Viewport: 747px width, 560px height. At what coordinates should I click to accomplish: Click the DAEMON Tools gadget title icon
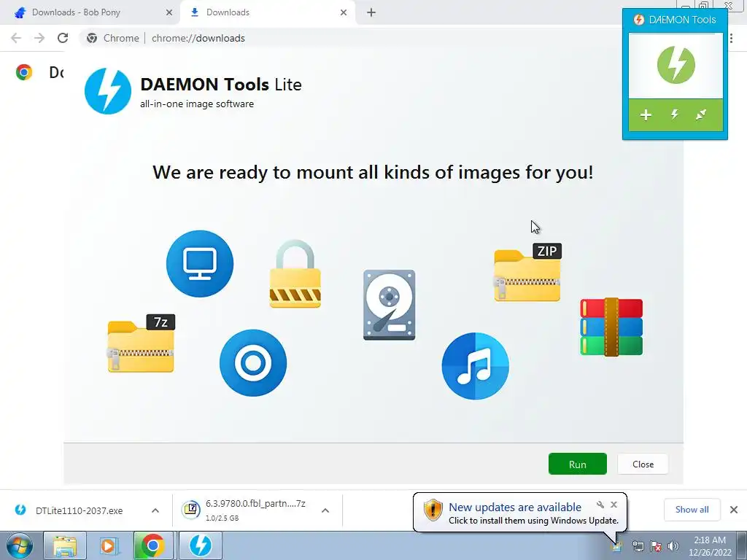(x=639, y=20)
